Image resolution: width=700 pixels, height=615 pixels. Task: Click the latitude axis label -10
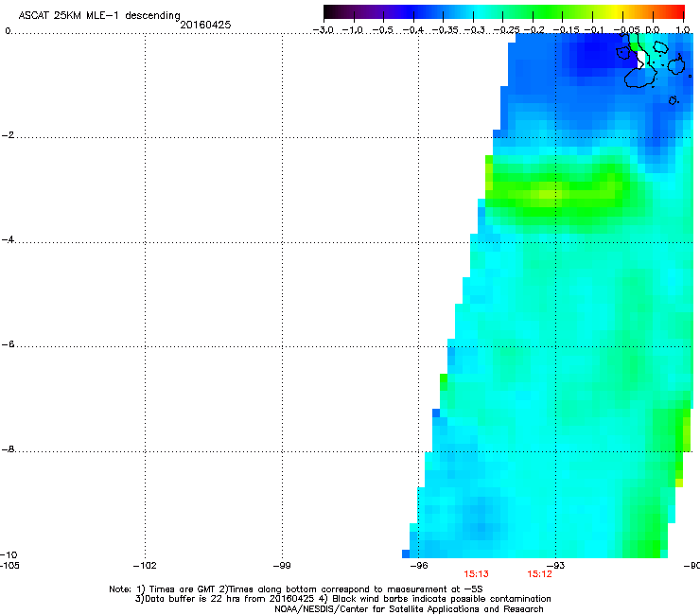tap(9, 554)
